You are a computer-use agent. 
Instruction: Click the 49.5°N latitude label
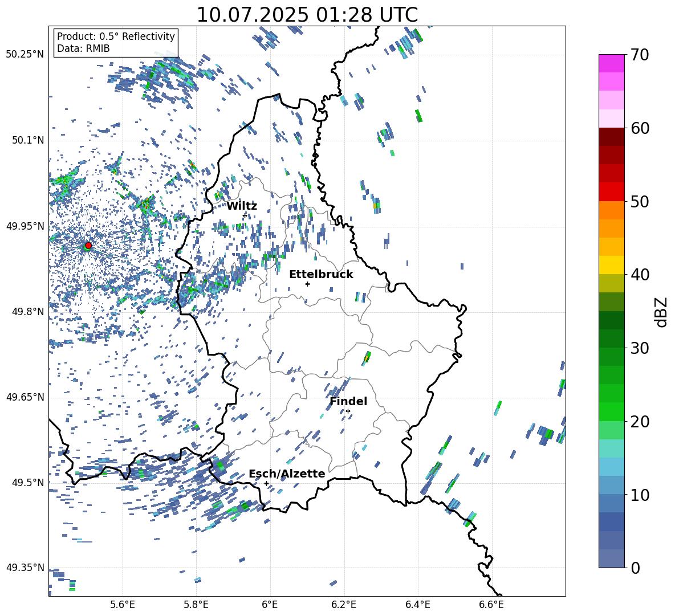[x=28, y=483]
